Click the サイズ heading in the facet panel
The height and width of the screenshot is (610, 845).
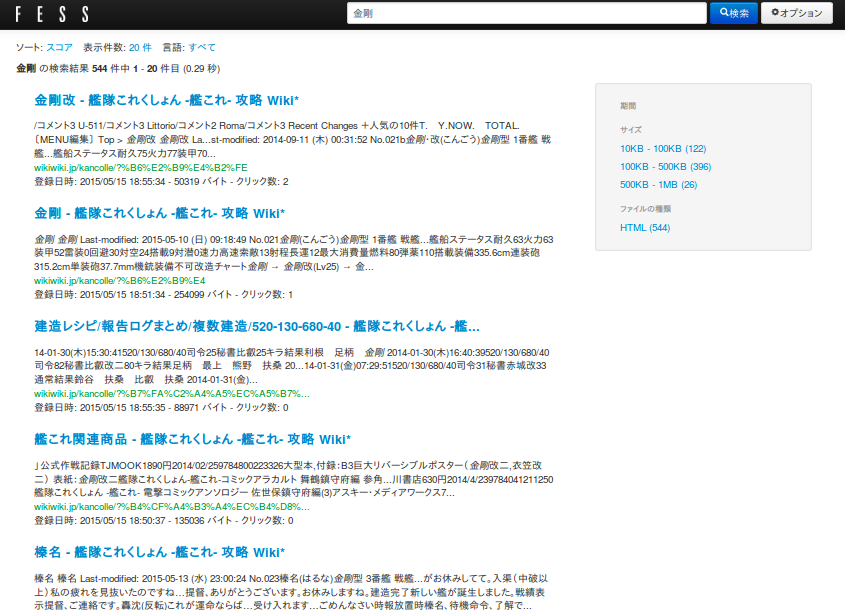(631, 129)
